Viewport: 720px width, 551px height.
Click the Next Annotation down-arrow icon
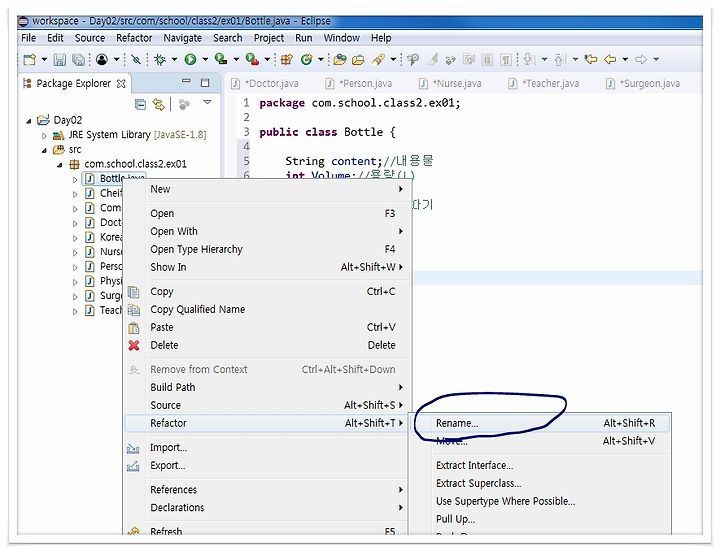pyautogui.click(x=528, y=59)
